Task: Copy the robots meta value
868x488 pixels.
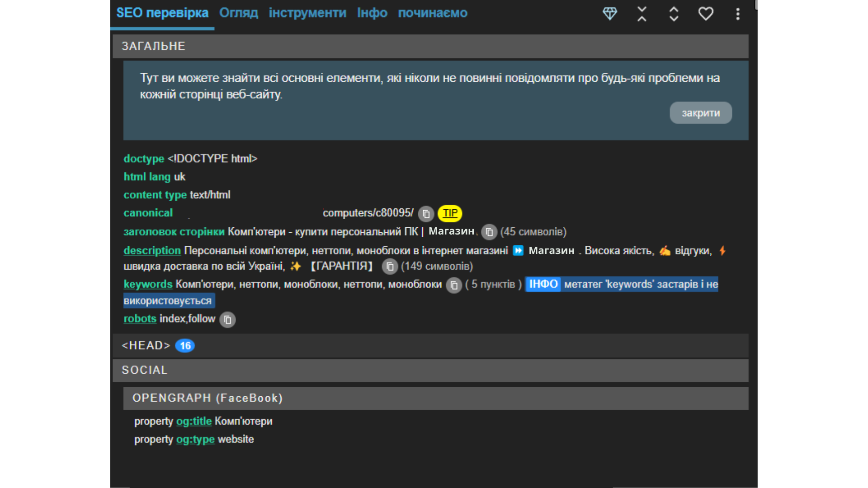Action: [227, 319]
